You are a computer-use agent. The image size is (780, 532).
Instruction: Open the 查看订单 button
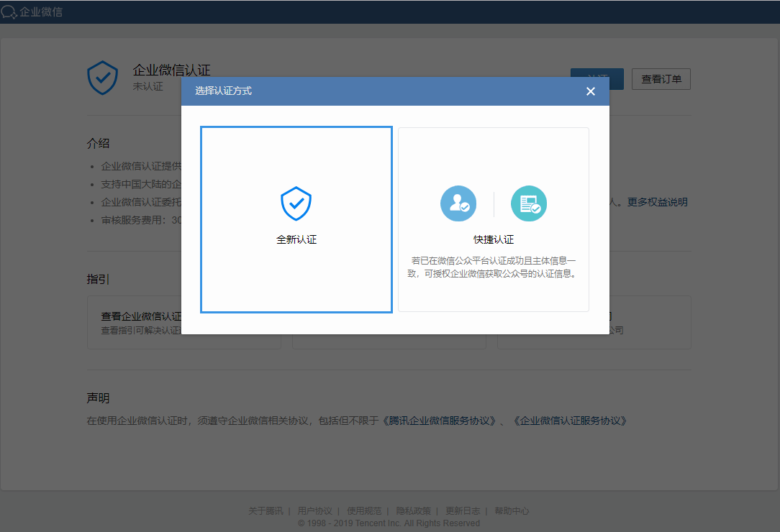[x=661, y=79]
